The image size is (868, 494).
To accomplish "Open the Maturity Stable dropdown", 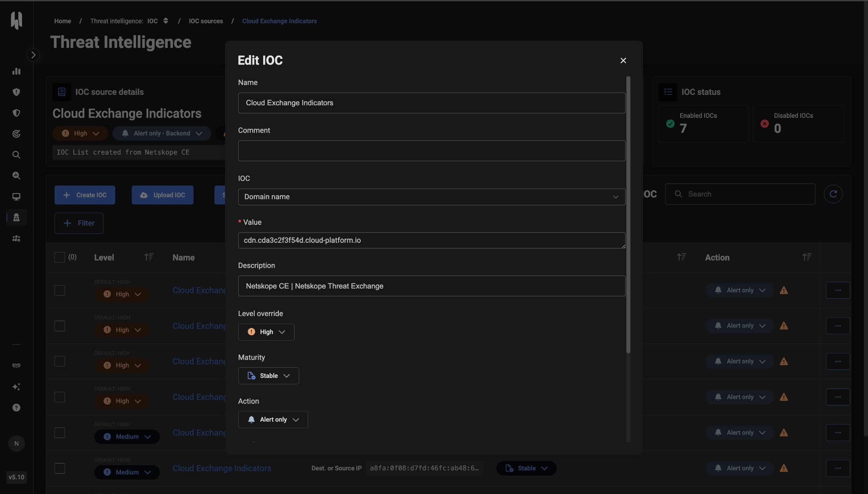I will 268,376.
